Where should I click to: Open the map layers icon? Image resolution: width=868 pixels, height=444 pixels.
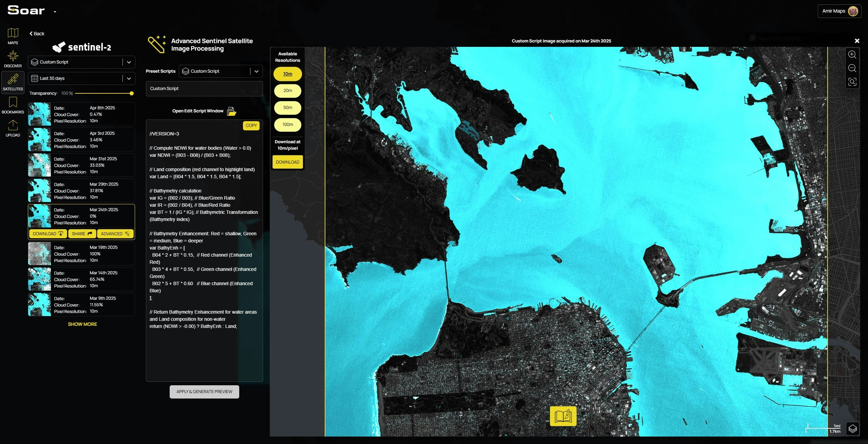click(852, 429)
